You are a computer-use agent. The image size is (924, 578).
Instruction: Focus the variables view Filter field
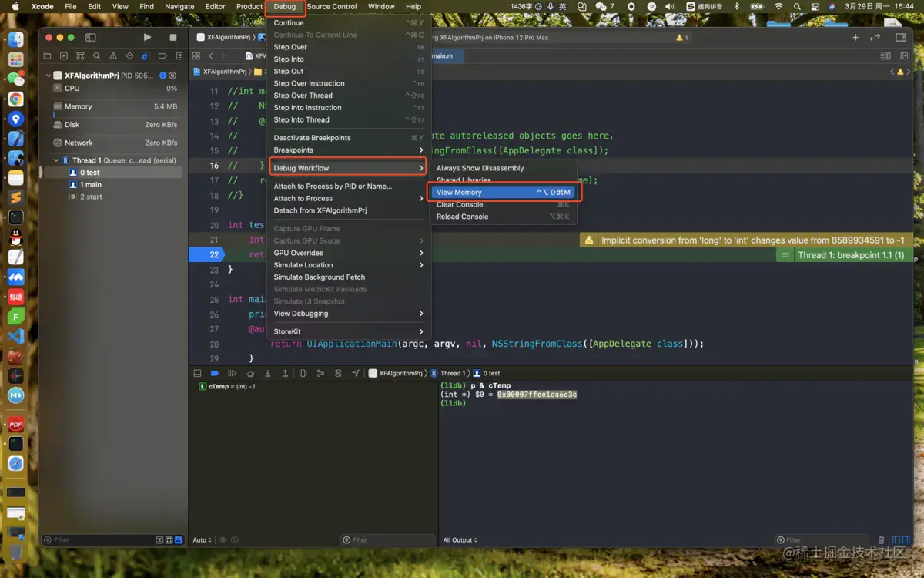387,540
